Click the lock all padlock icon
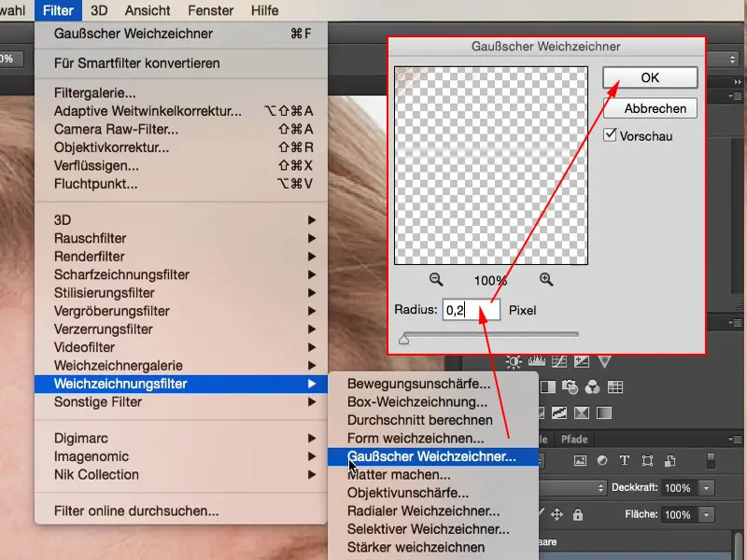The height and width of the screenshot is (560, 747). [x=578, y=514]
